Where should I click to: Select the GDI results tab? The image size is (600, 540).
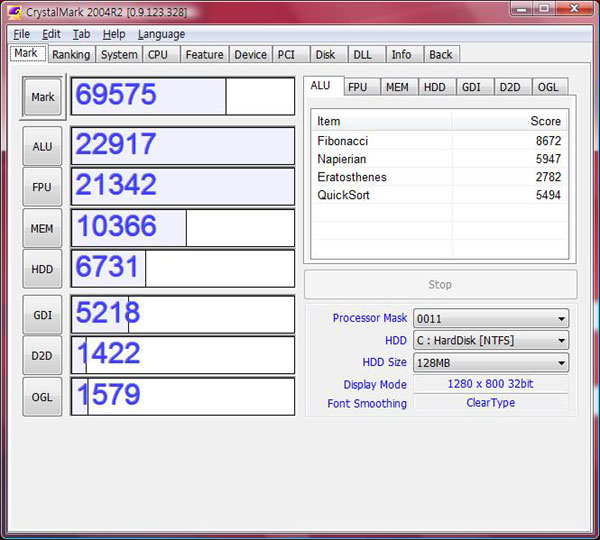tap(474, 87)
